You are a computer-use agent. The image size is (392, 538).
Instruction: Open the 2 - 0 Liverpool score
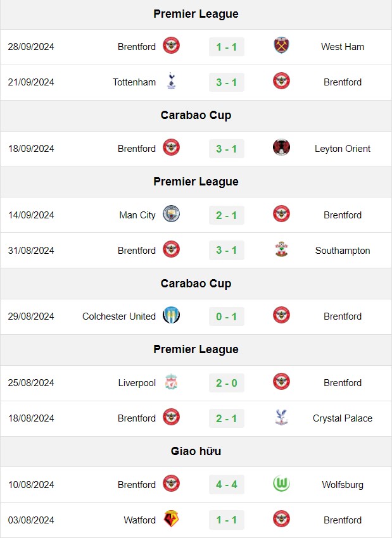tap(227, 383)
